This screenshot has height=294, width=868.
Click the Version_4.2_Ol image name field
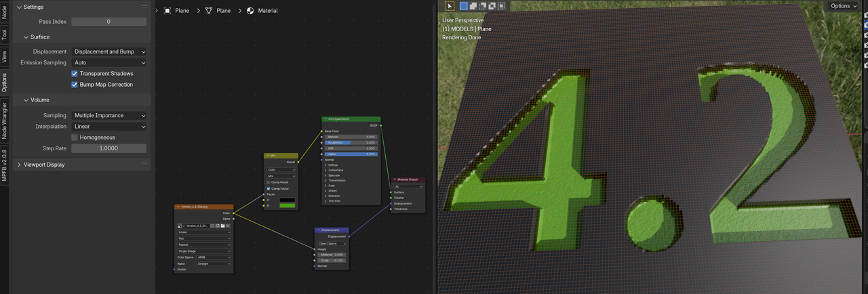click(x=197, y=226)
